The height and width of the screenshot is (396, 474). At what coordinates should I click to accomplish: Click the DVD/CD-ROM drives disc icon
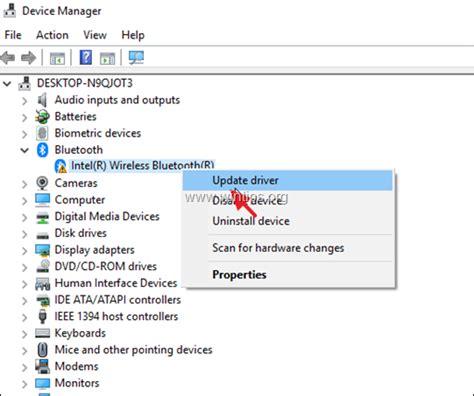42,266
